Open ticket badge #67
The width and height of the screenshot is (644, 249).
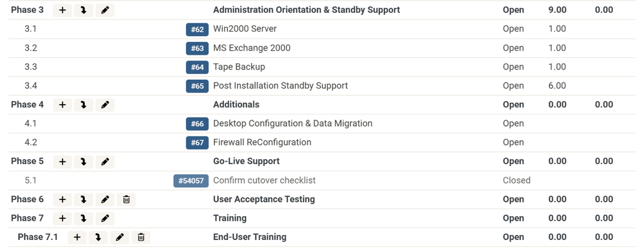[197, 143]
